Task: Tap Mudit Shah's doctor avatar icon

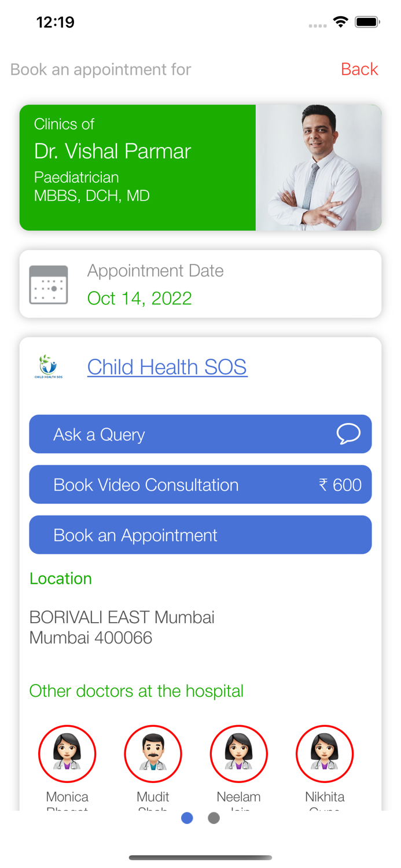Action: (153, 753)
